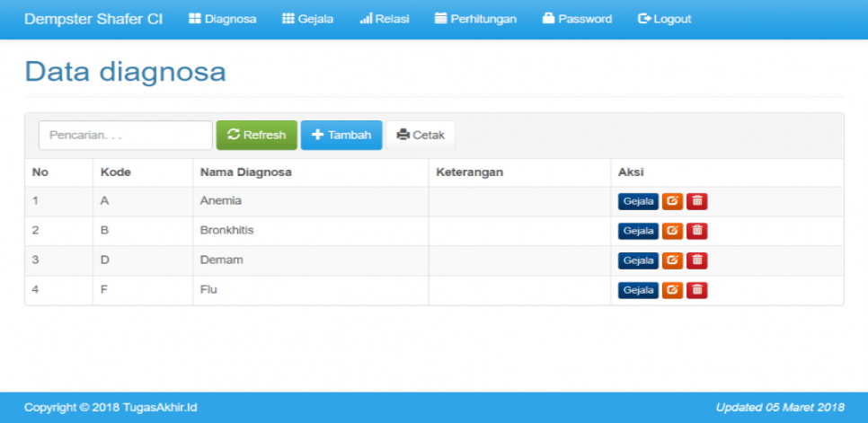Viewport: 868px width, 423px height.
Task: Focus the Pencarian search field
Action: click(125, 135)
